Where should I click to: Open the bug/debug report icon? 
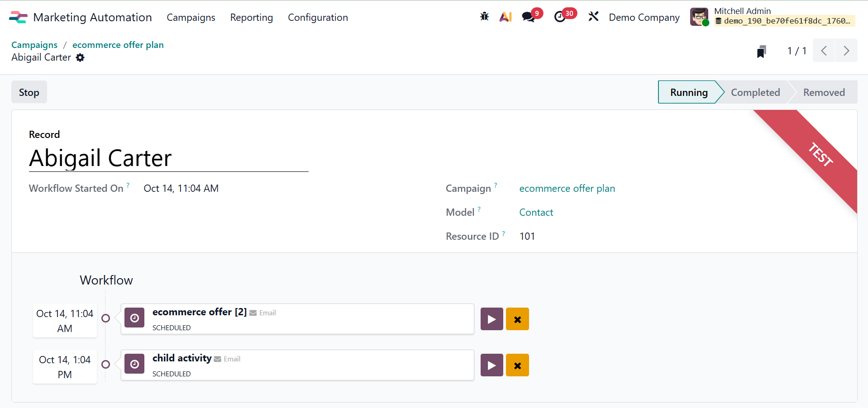(484, 16)
